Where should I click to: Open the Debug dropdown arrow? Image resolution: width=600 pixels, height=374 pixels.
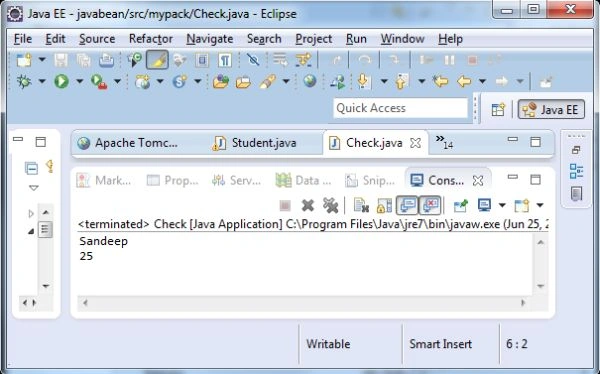click(42, 81)
